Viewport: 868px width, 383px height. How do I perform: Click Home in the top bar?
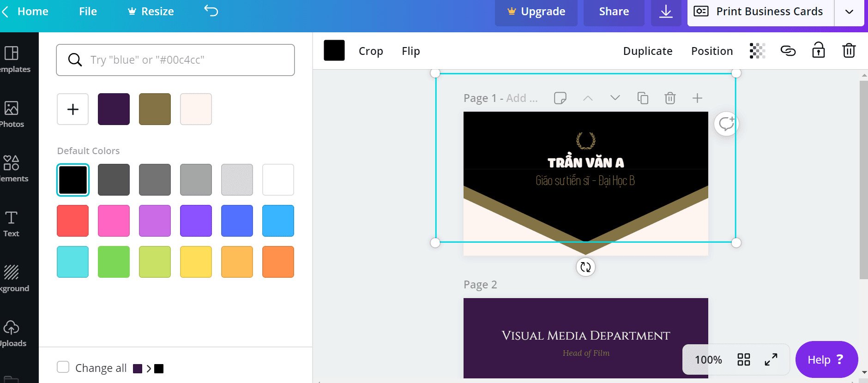pos(33,11)
